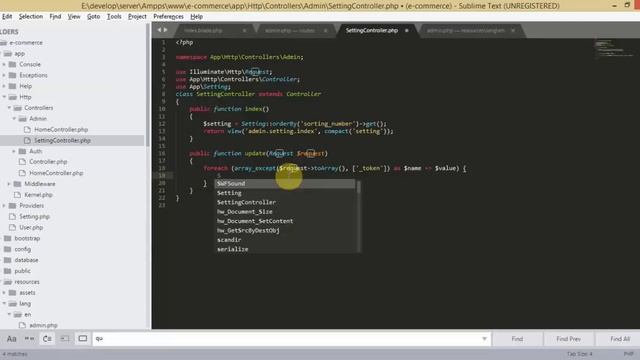Expand the Console folder arrow
Image resolution: width=640 pixels, height=360 pixels.
4,64
